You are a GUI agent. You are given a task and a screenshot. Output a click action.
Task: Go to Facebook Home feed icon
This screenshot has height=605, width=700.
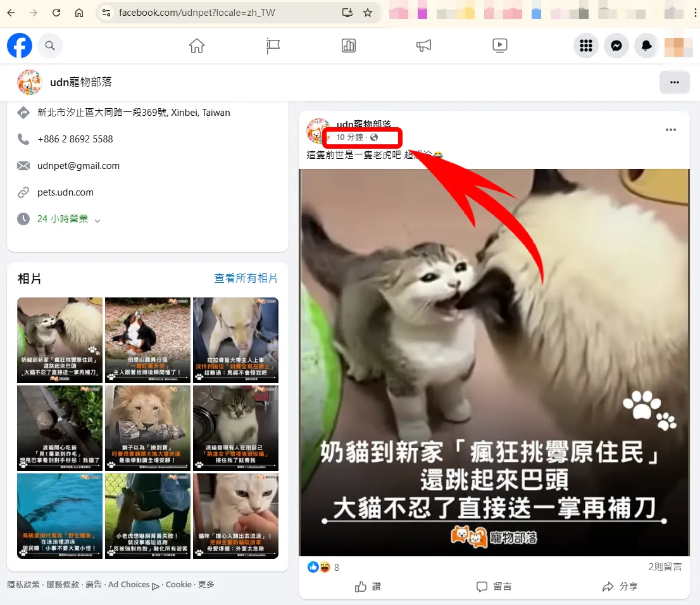click(x=197, y=45)
